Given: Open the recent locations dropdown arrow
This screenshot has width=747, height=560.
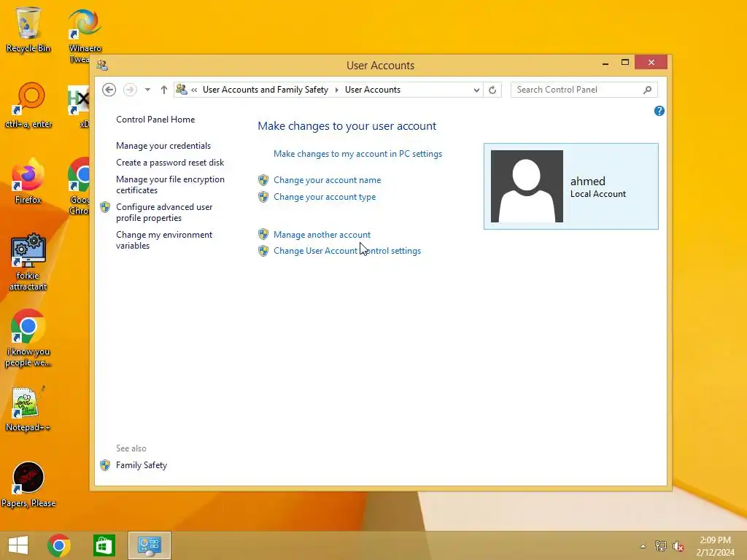Looking at the screenshot, I should point(147,90).
